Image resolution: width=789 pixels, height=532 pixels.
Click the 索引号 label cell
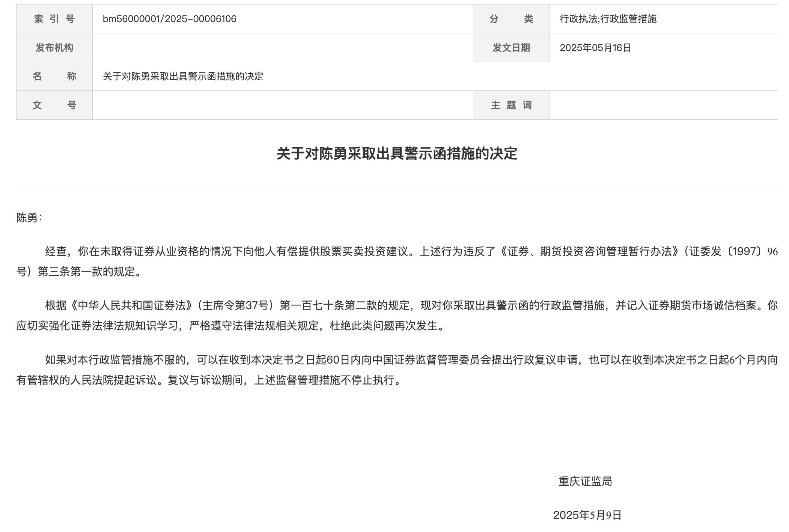coord(54,19)
